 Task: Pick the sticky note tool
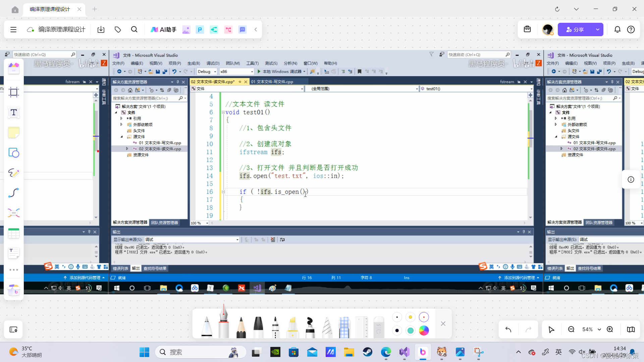(x=14, y=133)
